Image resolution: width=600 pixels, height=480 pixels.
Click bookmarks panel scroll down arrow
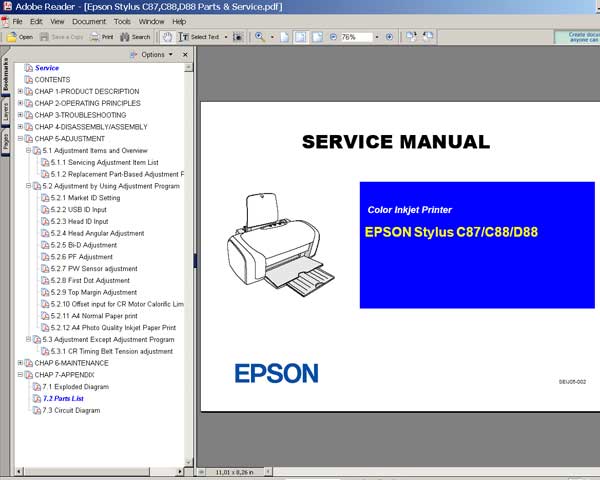point(188,462)
